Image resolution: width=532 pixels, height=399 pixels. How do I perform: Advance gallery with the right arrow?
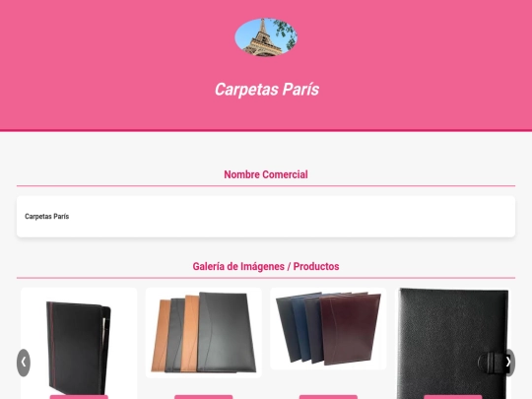click(x=508, y=363)
